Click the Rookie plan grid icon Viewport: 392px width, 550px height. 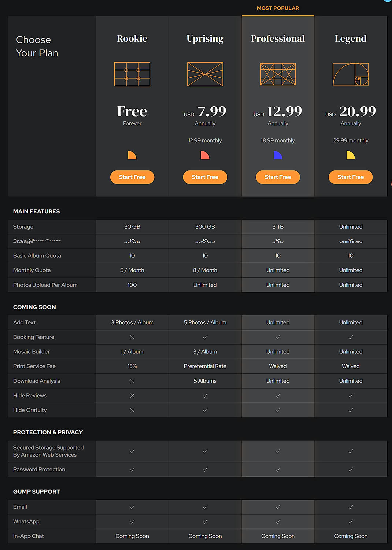click(x=132, y=74)
